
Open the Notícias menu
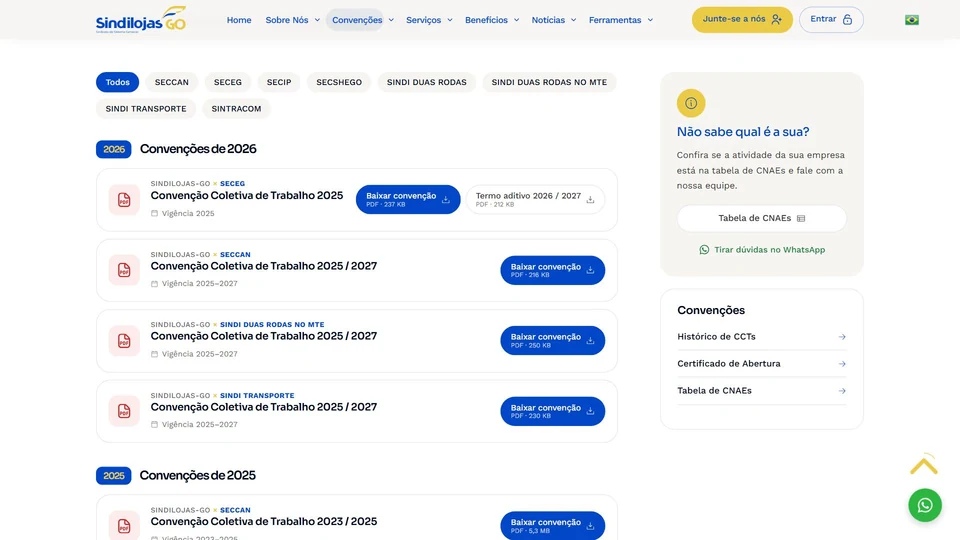548,20
